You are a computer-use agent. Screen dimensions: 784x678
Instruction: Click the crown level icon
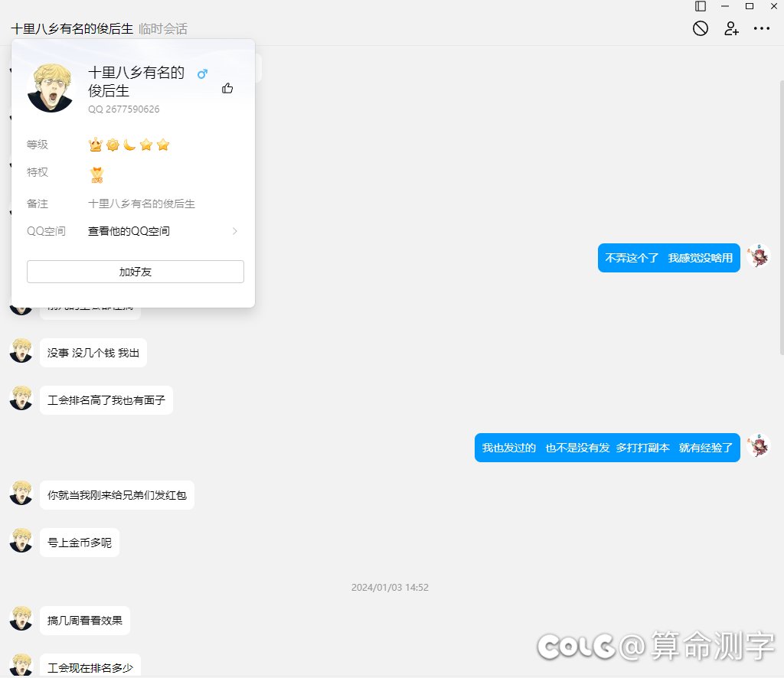coord(96,145)
